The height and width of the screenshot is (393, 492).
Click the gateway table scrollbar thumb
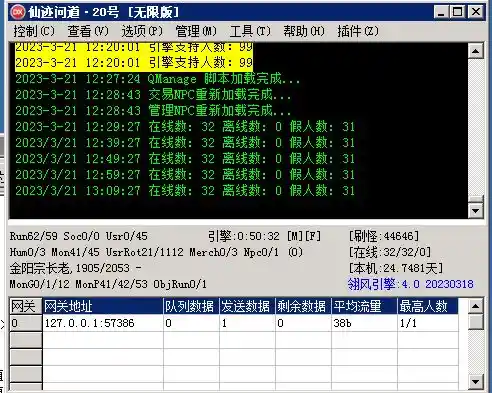coord(476,322)
